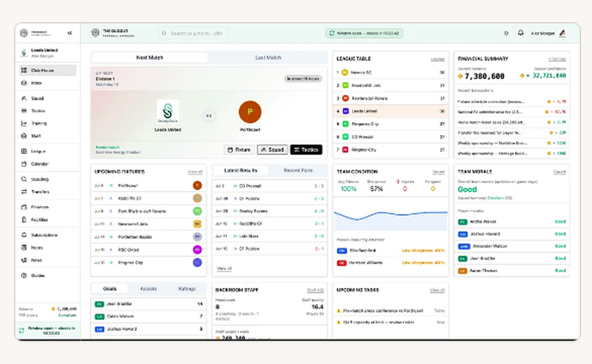Image resolution: width=592 pixels, height=364 pixels.
Task: Open Staff HQ link in Backroom Staff
Action: click(x=315, y=290)
